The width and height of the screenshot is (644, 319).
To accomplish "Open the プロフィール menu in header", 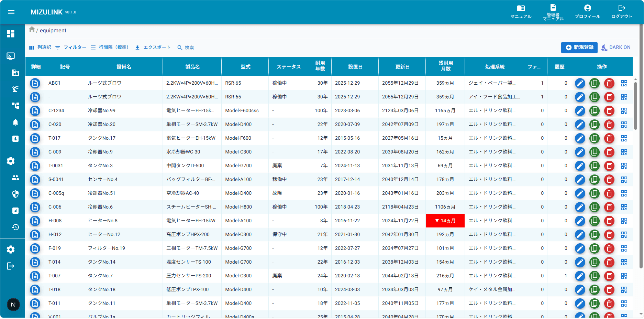I will (x=588, y=12).
